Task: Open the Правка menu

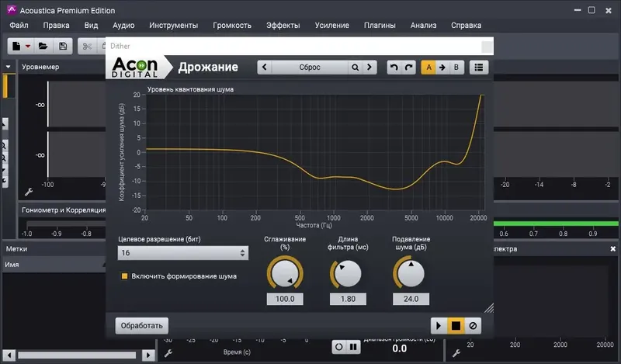Action: pyautogui.click(x=56, y=26)
